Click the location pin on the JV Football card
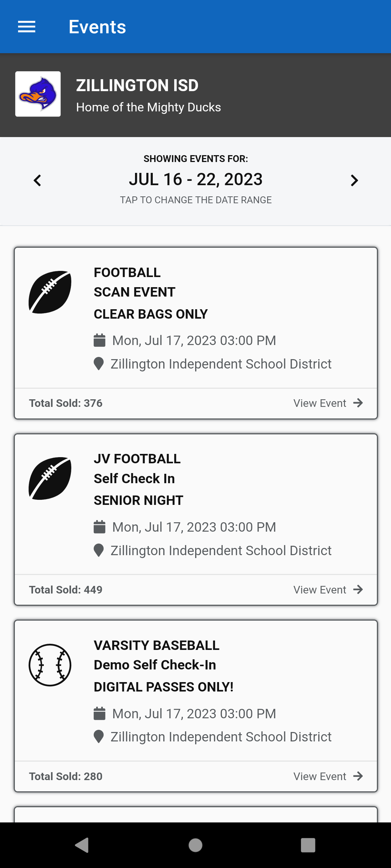This screenshot has height=868, width=391. tap(98, 550)
